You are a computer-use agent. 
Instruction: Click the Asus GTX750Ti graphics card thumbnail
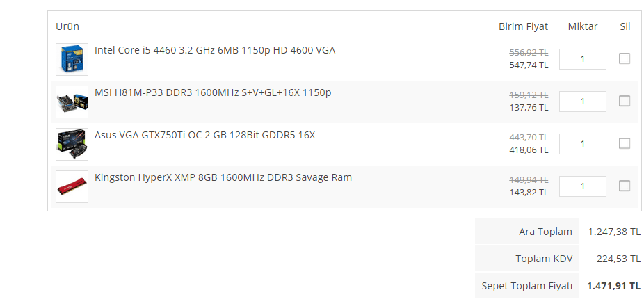click(72, 144)
